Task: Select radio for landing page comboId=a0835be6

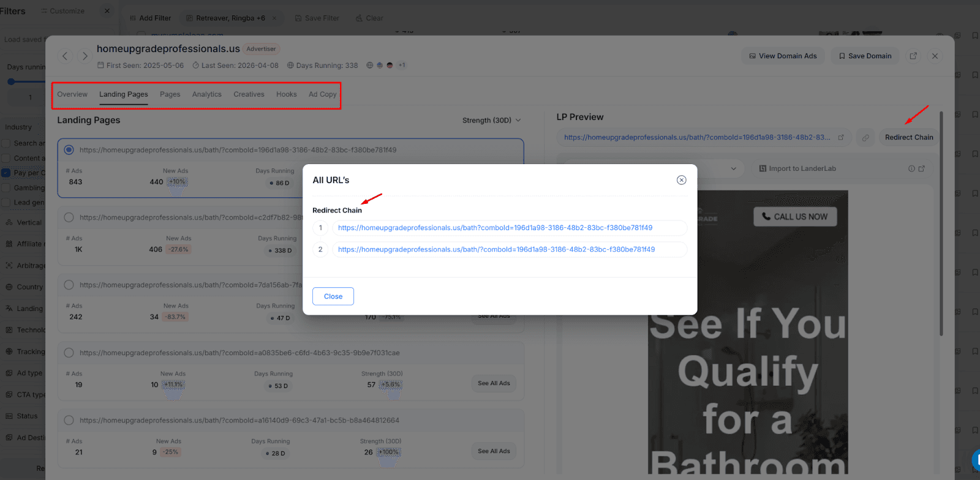Action: point(69,353)
